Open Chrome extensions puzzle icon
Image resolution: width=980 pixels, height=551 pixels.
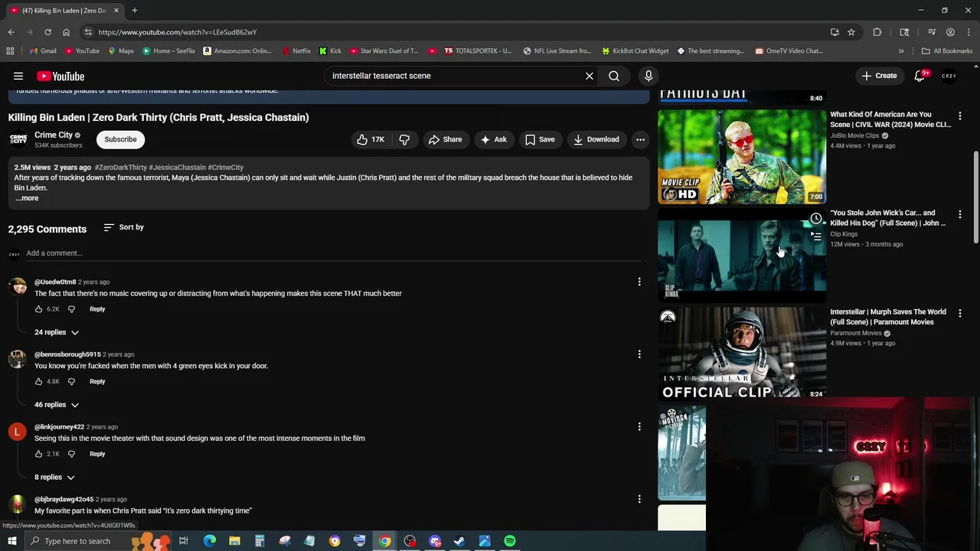(877, 32)
